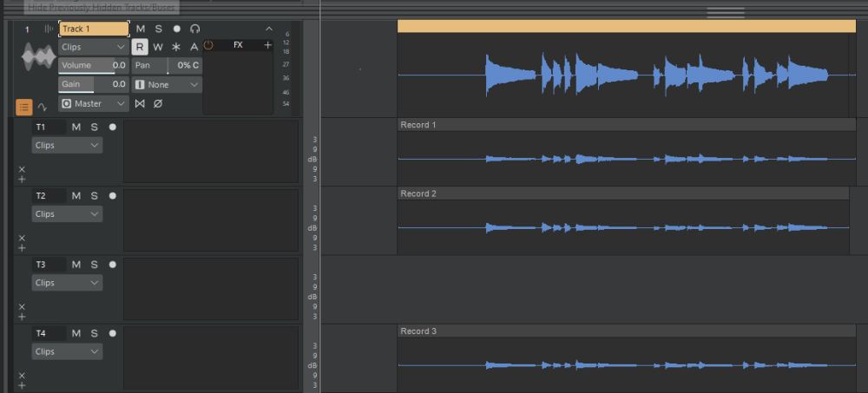Arm take lane T1 for recording
Viewport: 868px width, 393px height.
(113, 128)
